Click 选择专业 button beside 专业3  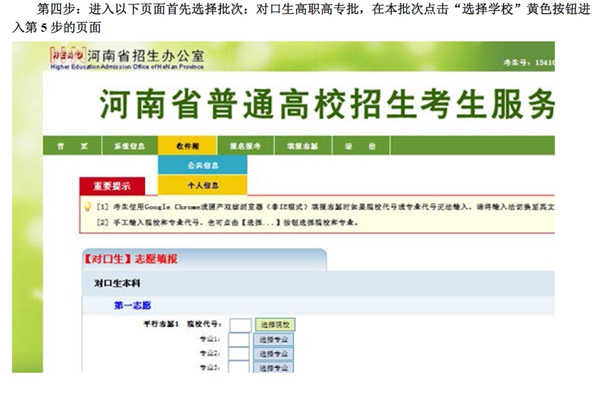point(274,368)
